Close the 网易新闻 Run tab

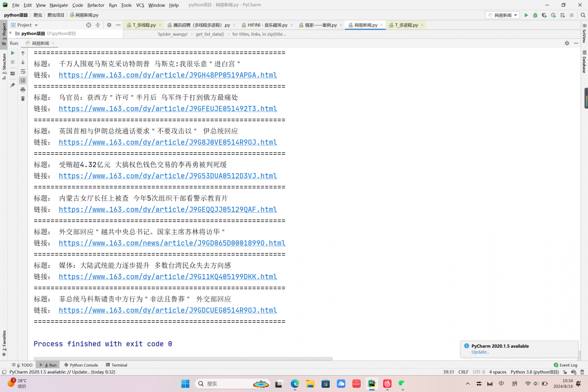(x=53, y=43)
